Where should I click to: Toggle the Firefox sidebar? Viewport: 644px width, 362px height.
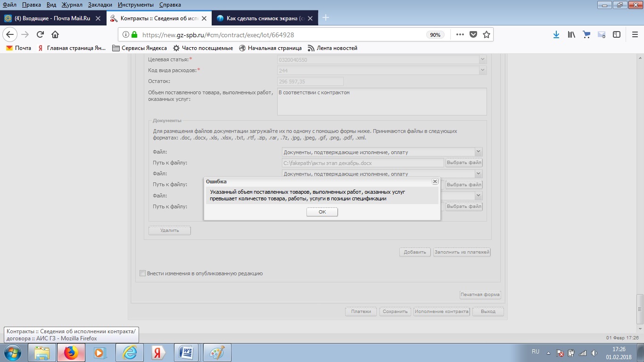(x=617, y=34)
